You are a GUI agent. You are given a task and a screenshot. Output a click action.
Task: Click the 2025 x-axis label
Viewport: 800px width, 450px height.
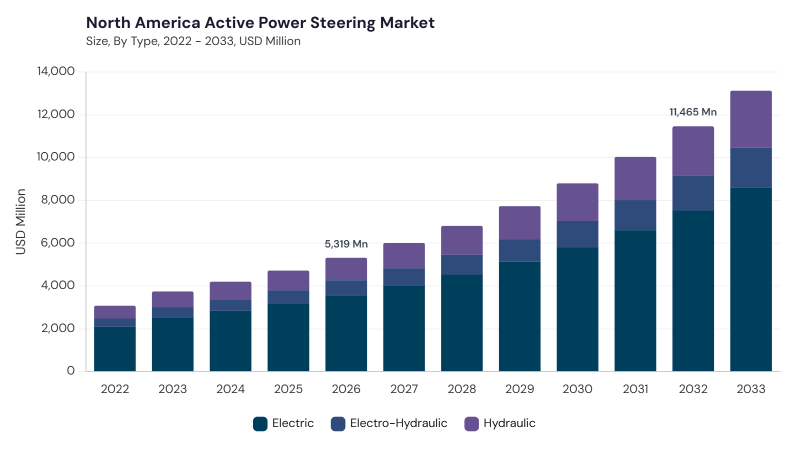click(x=288, y=389)
